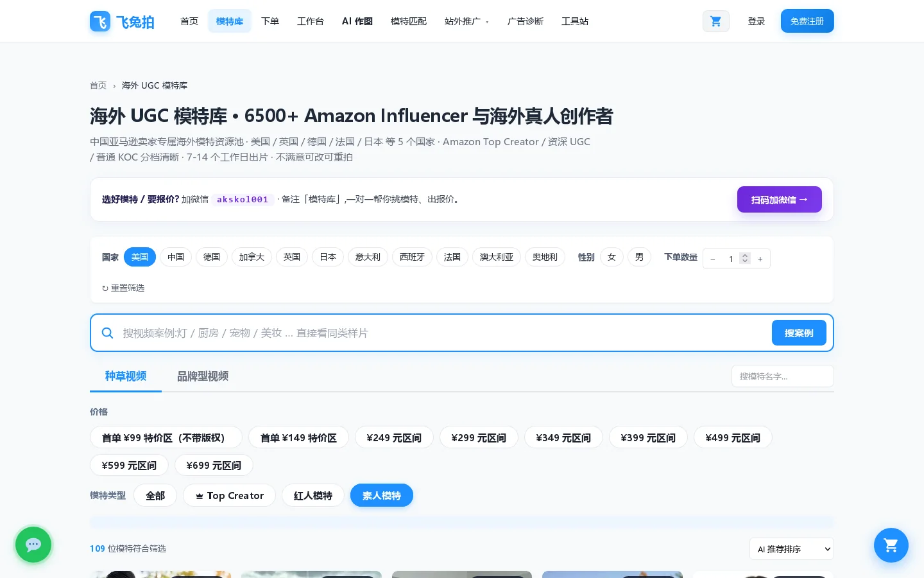Open the shopping cart icon in header
Viewport: 924px width, 578px height.
[x=716, y=21]
